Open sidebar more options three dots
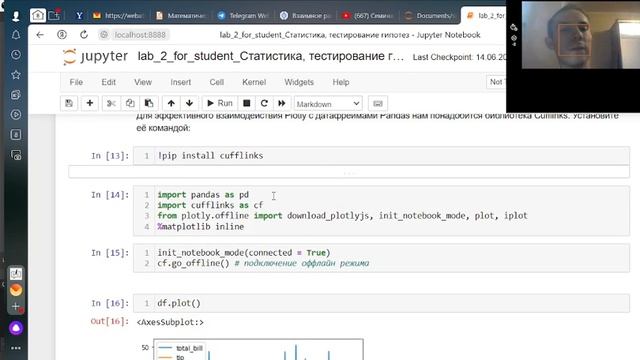The width and height of the screenshot is (640, 360). click(x=16, y=348)
